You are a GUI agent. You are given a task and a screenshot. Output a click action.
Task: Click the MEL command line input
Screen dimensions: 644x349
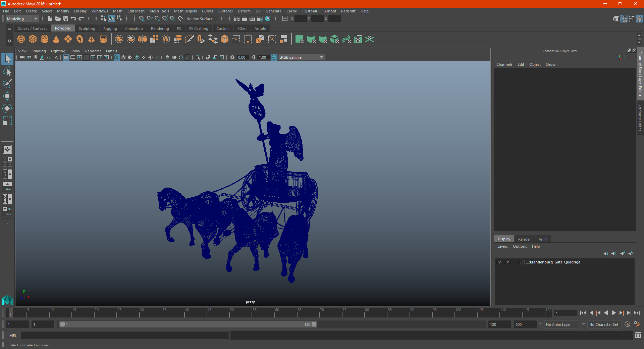pos(125,335)
